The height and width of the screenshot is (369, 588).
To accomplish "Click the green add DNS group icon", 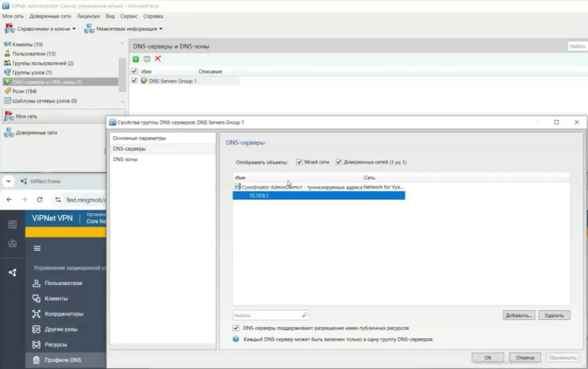I will [x=136, y=59].
